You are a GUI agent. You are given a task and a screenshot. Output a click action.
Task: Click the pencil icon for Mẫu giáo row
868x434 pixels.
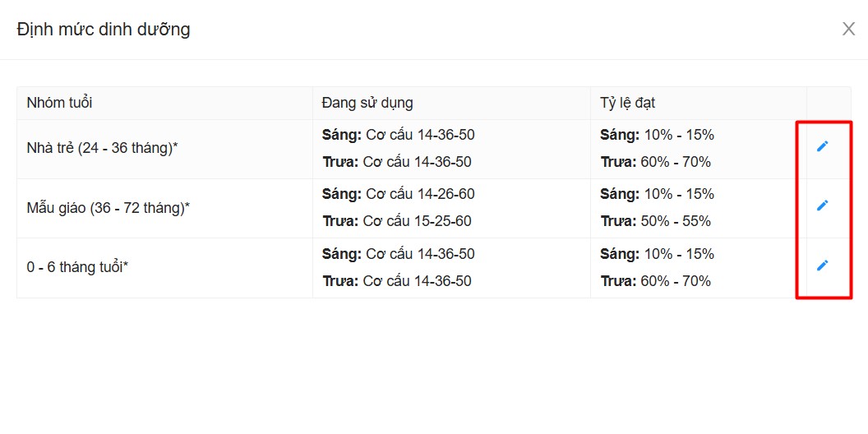[822, 205]
